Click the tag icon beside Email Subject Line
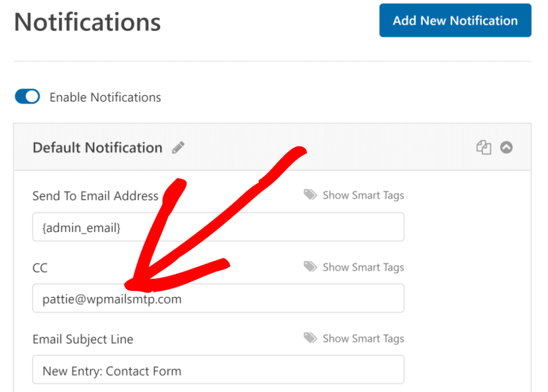This screenshot has width=548, height=392. tap(310, 338)
